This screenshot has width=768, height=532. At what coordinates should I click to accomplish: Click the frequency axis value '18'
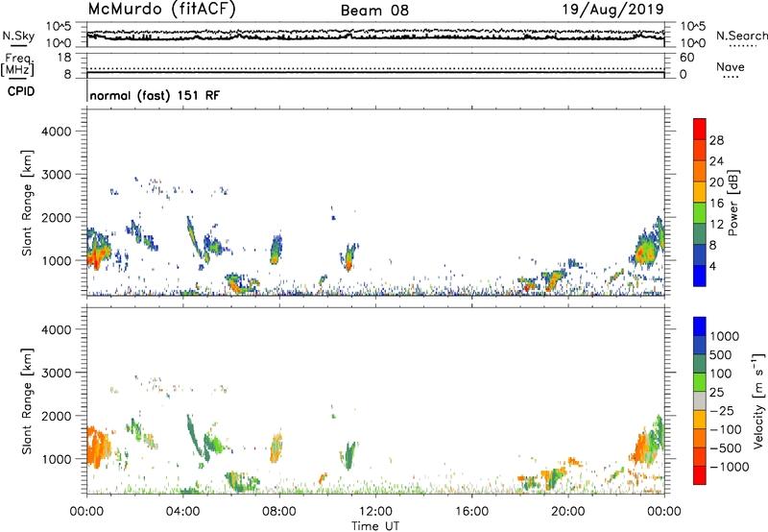click(64, 58)
